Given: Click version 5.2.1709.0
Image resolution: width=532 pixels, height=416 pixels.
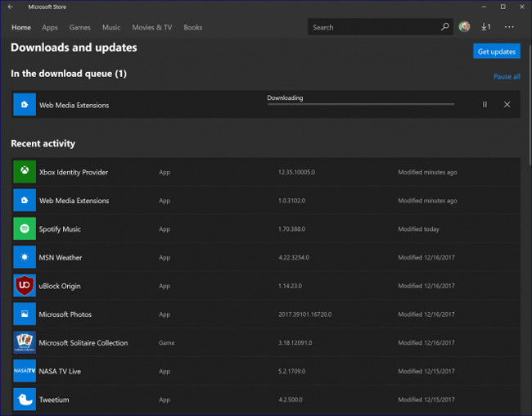Looking at the screenshot, I should (292, 371).
